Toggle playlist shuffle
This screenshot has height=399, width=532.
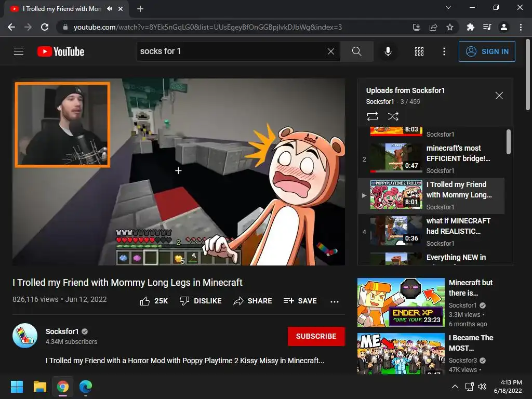tap(393, 116)
